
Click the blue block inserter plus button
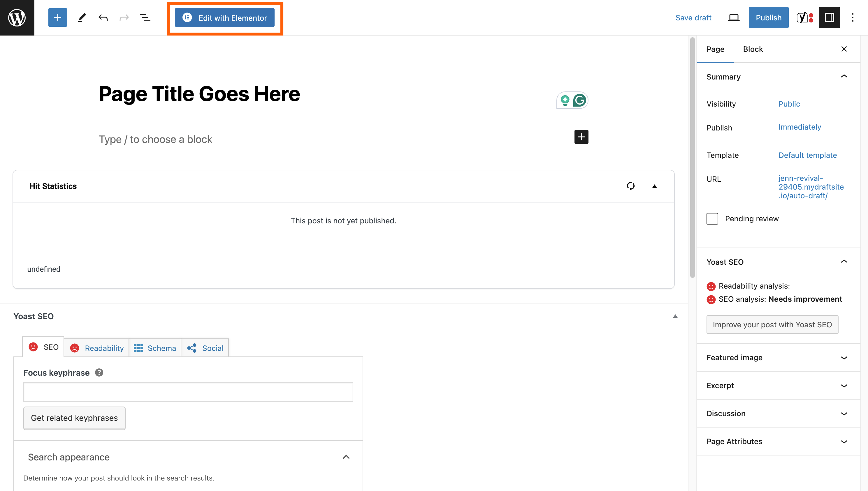[57, 17]
